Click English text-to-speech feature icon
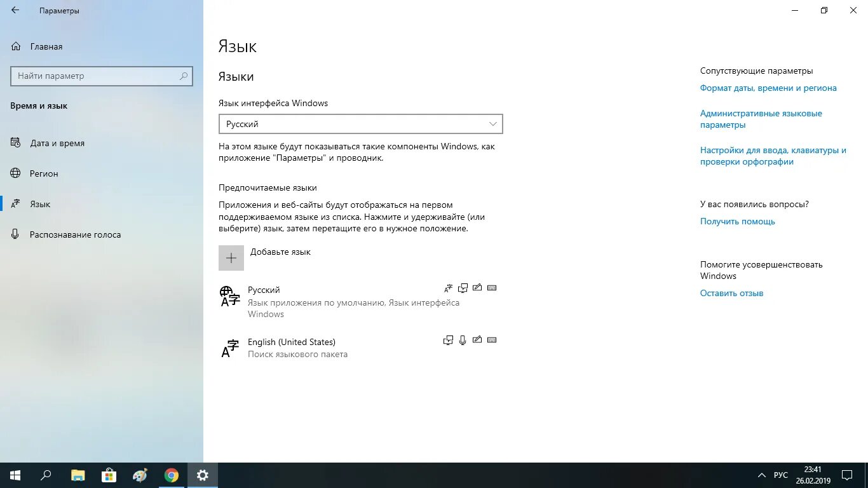868x488 pixels. (449, 340)
